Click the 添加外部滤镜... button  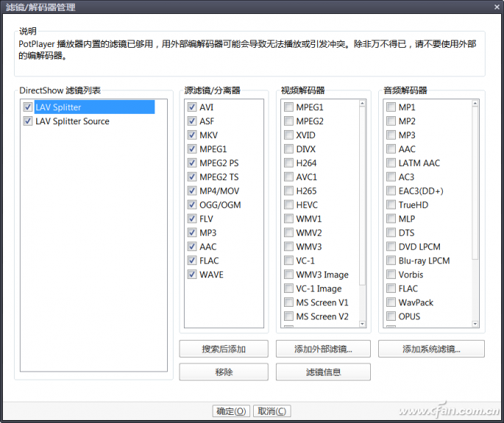pyautogui.click(x=323, y=349)
